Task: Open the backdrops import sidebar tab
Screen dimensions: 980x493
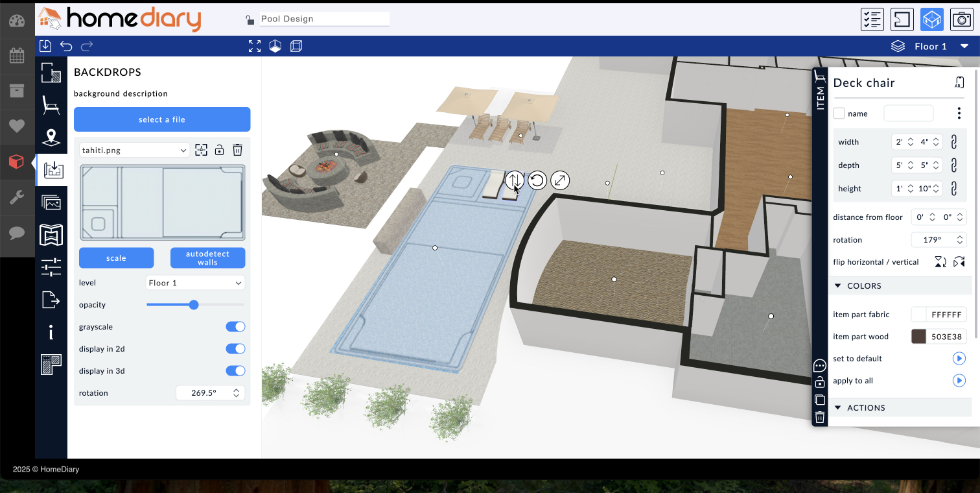Action: [51, 171]
